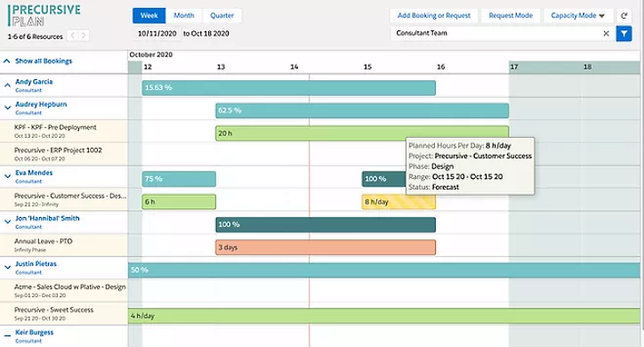Image resolution: width=644 pixels, height=347 pixels.
Task: Click Audrey Hepburn's 62.5 % capacity bar
Action: coord(362,110)
